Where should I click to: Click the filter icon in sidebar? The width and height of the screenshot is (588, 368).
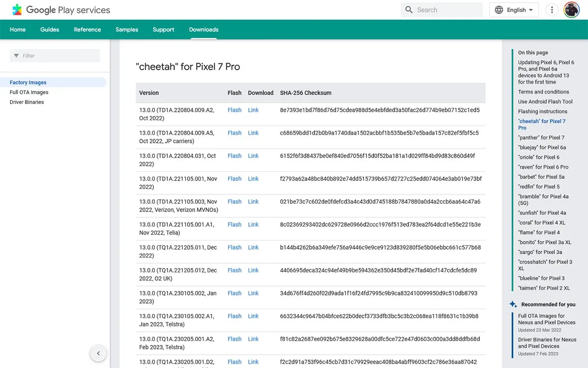tap(16, 56)
